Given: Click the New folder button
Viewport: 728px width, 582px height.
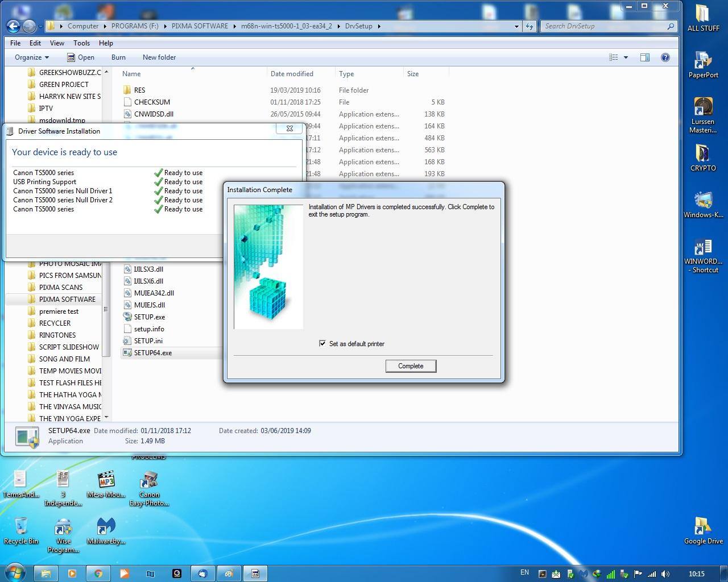Looking at the screenshot, I should (159, 57).
